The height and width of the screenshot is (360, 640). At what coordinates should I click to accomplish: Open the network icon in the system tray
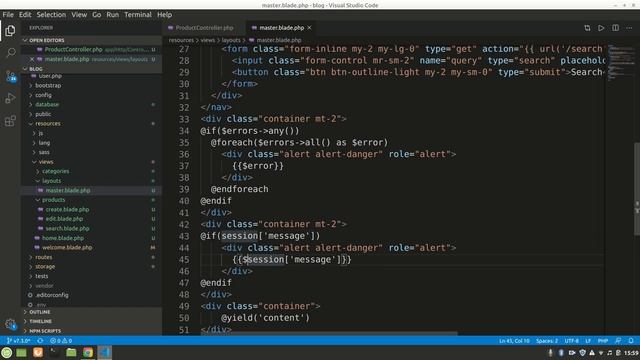click(x=600, y=353)
